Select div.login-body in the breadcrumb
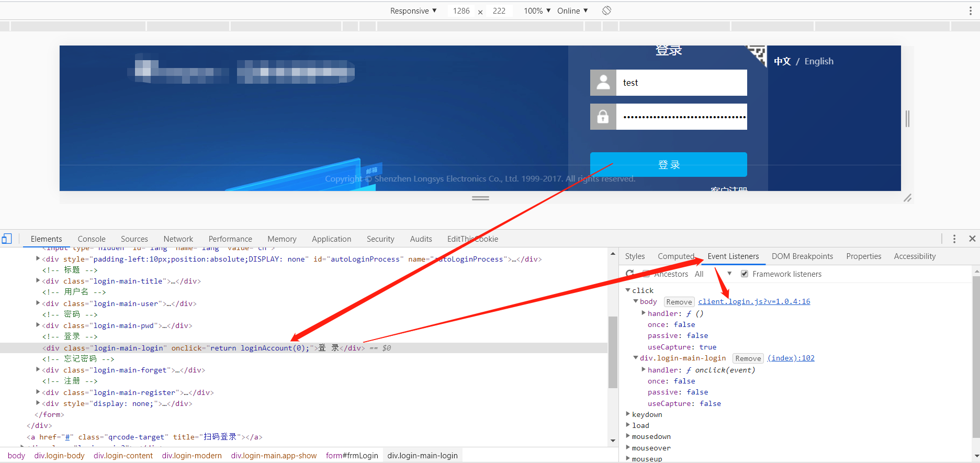980x463 pixels. point(59,456)
